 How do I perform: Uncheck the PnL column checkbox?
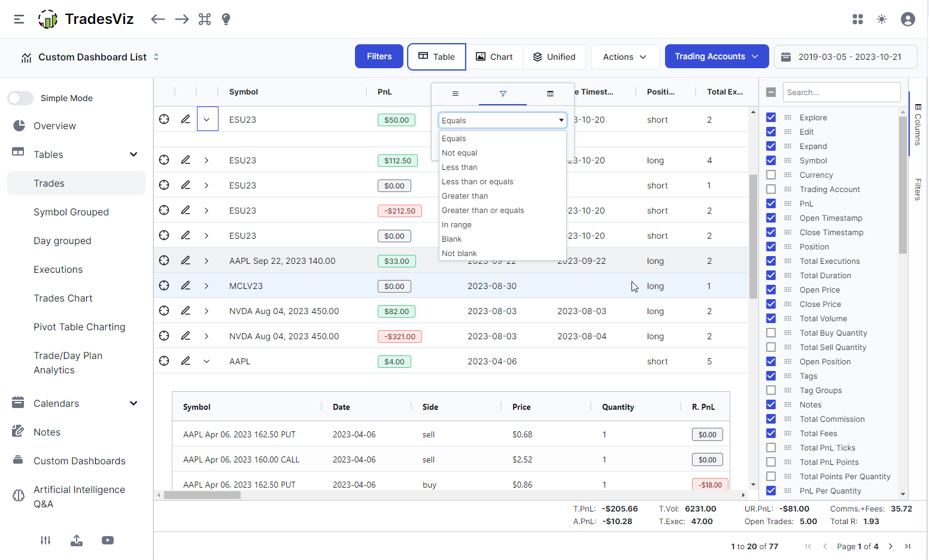771,203
